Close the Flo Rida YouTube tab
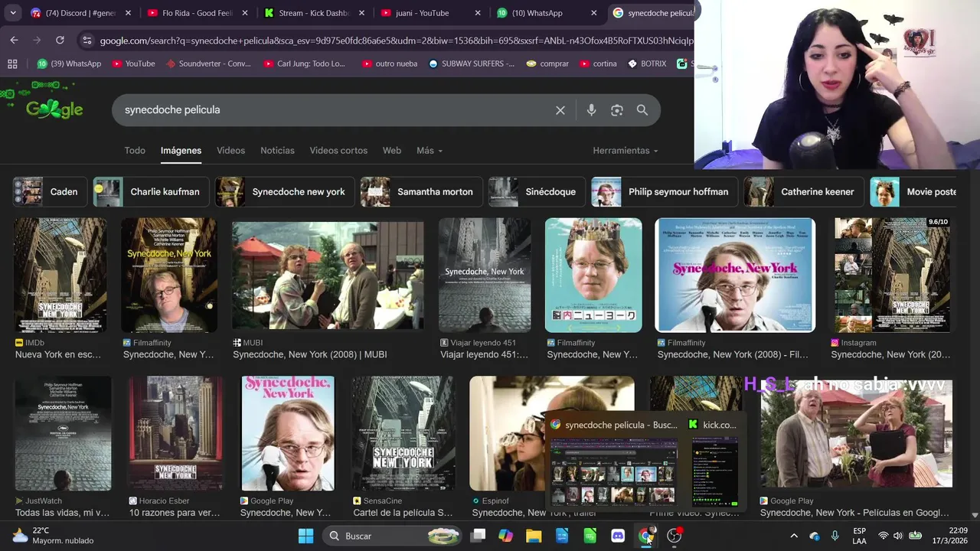The height and width of the screenshot is (551, 980). 244,13
